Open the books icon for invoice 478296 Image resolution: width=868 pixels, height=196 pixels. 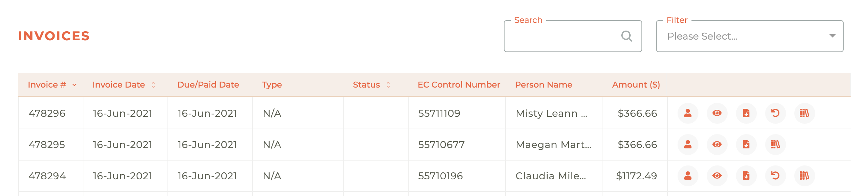coord(804,113)
